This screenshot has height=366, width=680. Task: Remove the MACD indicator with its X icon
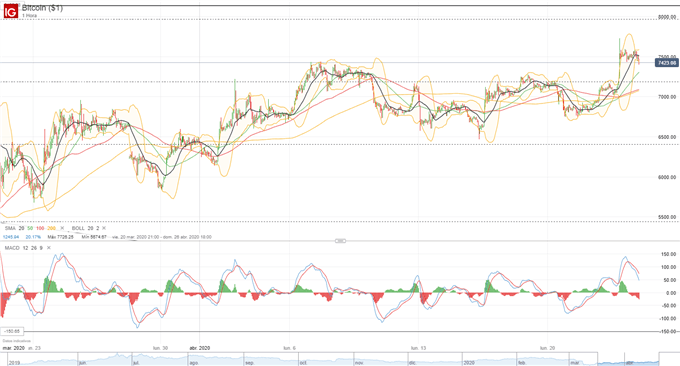click(49, 248)
